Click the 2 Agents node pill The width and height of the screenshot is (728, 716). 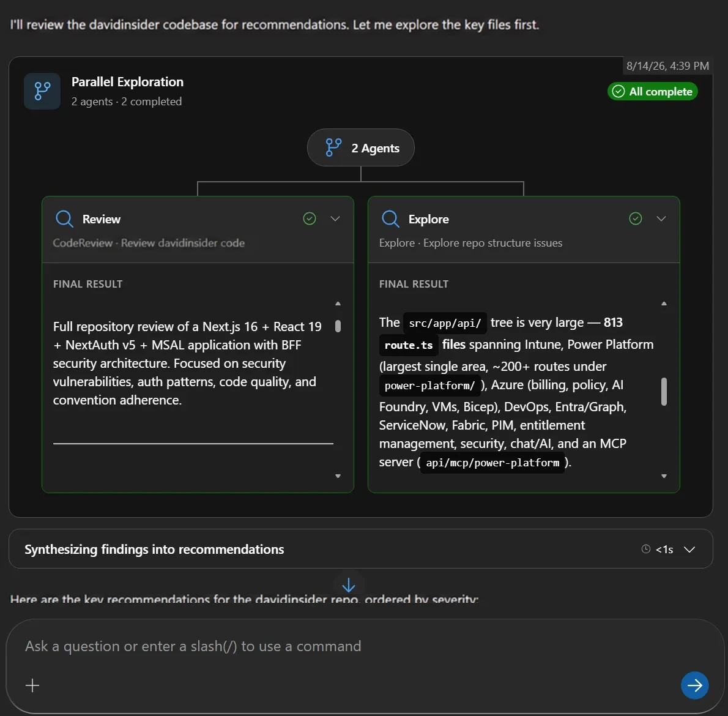[x=361, y=147]
